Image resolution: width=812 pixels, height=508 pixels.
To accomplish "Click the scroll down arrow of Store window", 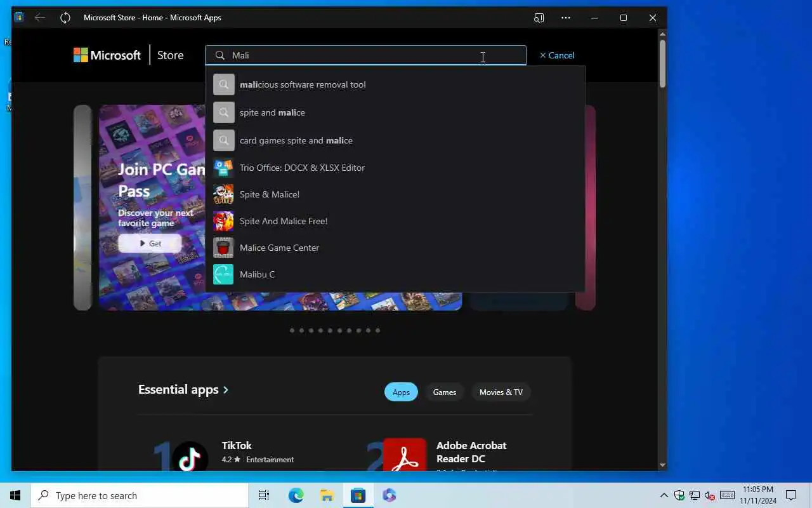I will pyautogui.click(x=662, y=465).
